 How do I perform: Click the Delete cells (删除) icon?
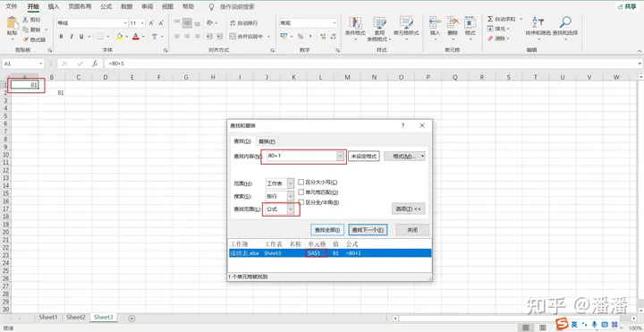(x=453, y=22)
